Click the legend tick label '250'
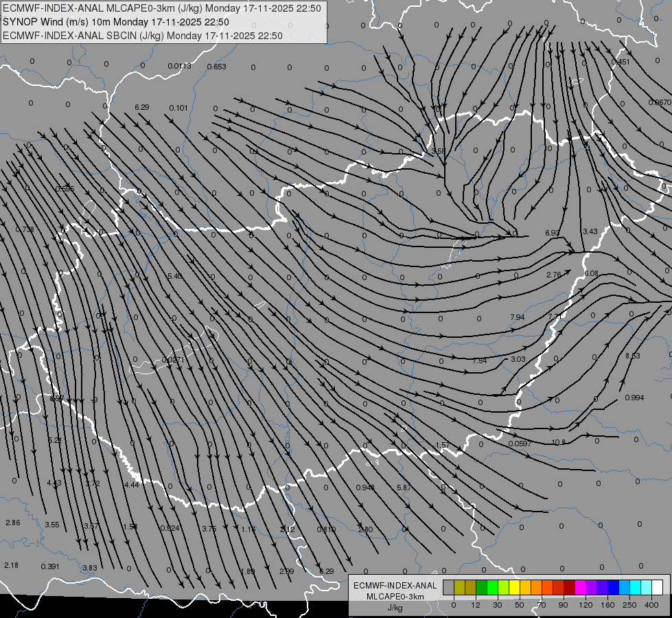The width and height of the screenshot is (672, 618). pos(629,605)
